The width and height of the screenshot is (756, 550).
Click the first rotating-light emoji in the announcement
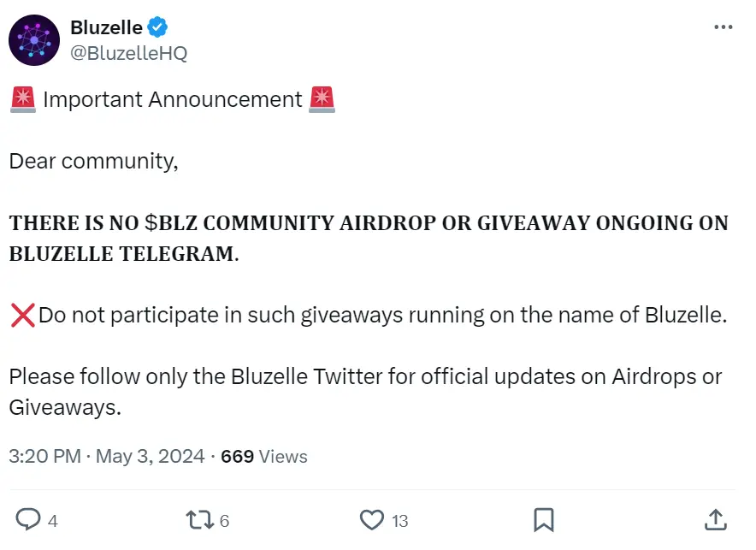pyautogui.click(x=22, y=98)
